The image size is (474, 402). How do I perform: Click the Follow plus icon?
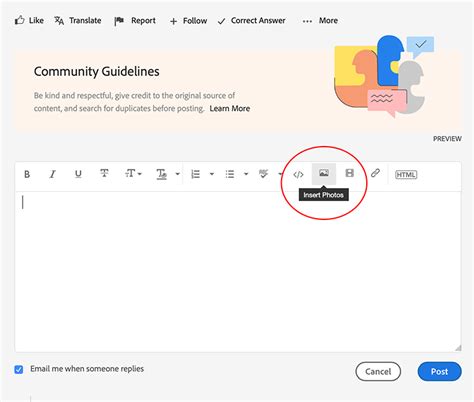pyautogui.click(x=173, y=22)
